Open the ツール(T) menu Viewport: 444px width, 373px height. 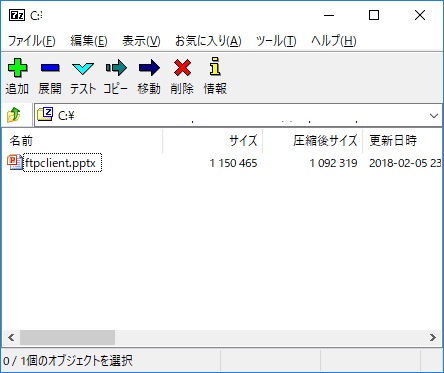276,41
